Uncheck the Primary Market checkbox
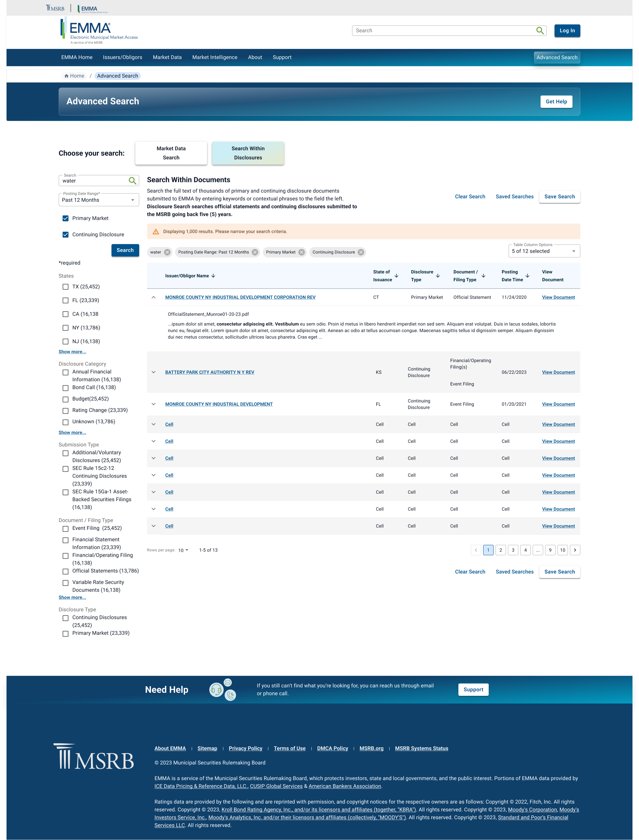This screenshot has width=639, height=840. 66,218
